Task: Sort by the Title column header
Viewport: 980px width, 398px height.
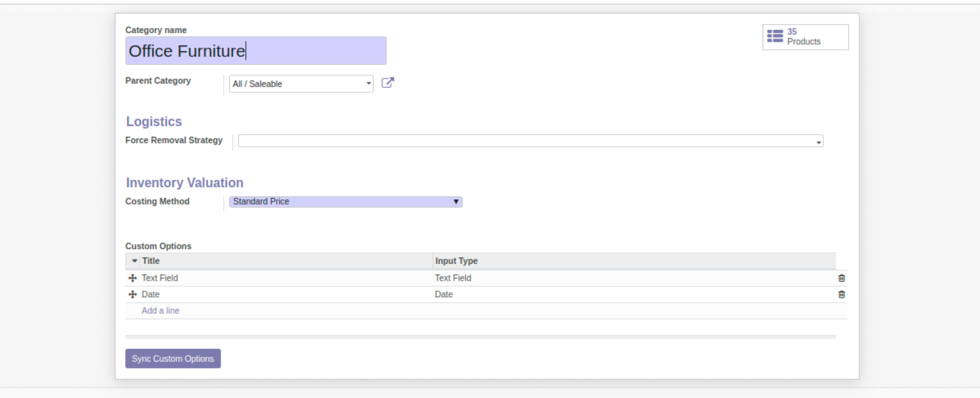Action: pos(151,261)
